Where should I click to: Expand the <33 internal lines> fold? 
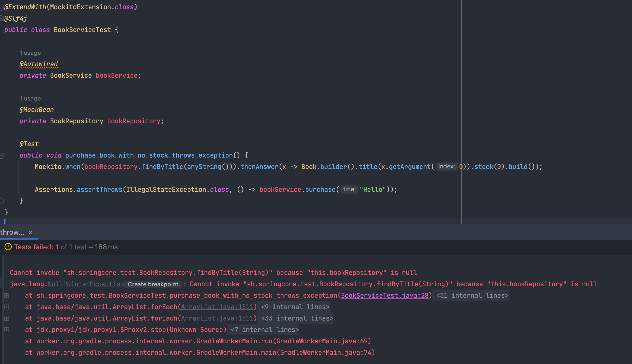pyautogui.click(x=297, y=318)
